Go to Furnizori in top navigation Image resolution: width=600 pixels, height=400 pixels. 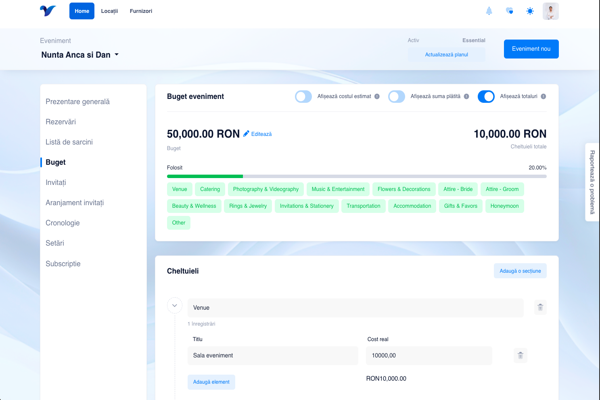pos(141,11)
